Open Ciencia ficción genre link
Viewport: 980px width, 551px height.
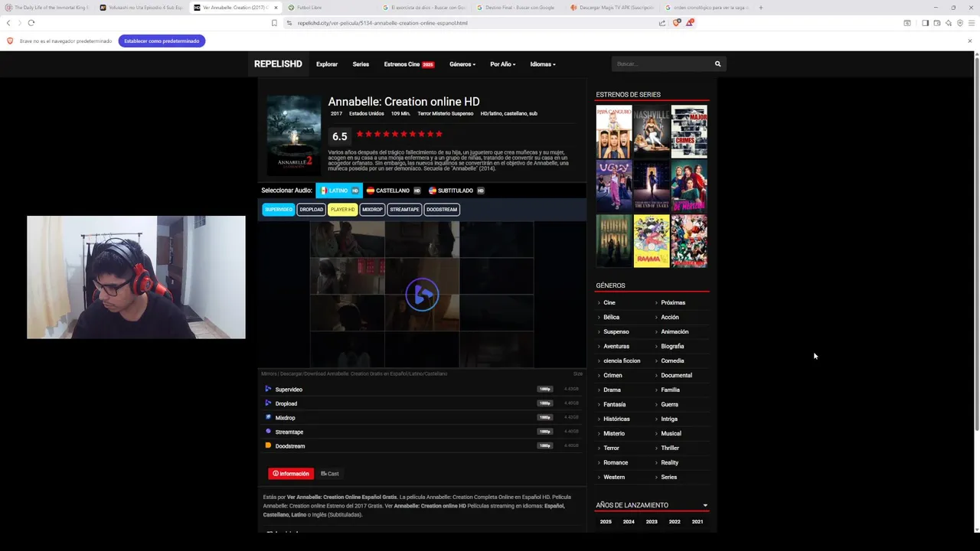coord(622,360)
